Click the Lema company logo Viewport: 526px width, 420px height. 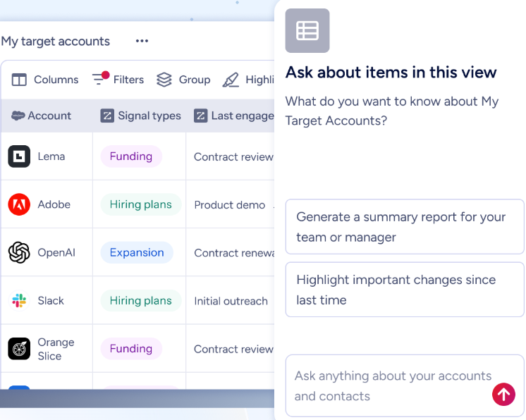coord(19,156)
